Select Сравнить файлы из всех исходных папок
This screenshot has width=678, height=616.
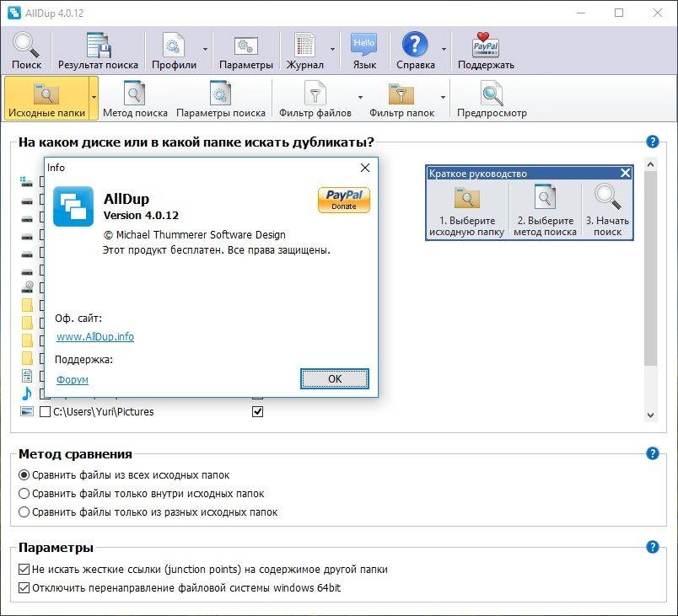pyautogui.click(x=124, y=475)
